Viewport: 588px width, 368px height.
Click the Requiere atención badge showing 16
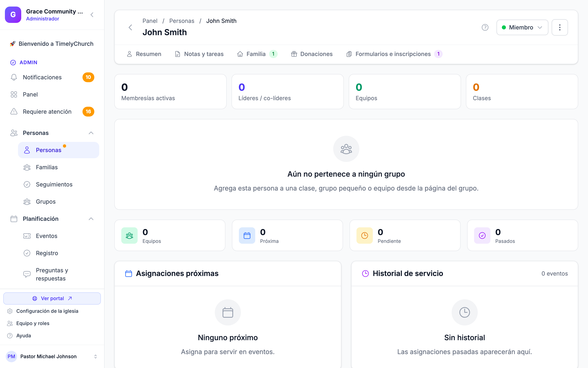pos(88,111)
